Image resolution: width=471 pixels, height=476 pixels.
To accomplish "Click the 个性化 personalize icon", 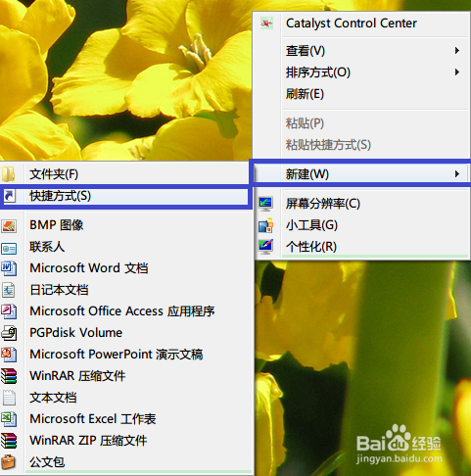I will (265, 247).
